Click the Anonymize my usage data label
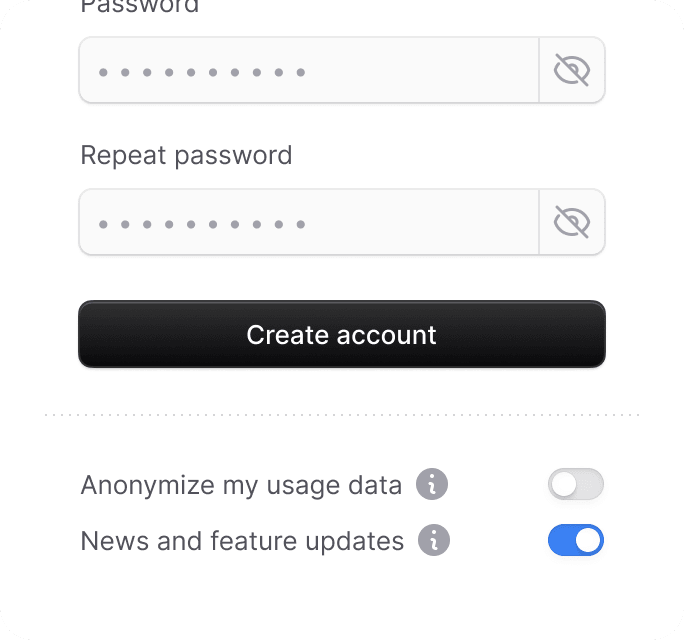This screenshot has height=640, width=684. click(x=241, y=485)
